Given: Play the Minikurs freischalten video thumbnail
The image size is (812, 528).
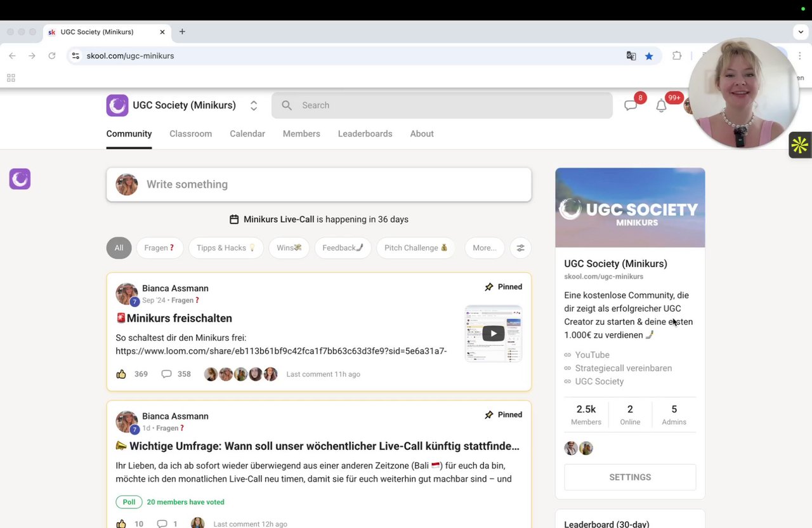Looking at the screenshot, I should coord(494,334).
